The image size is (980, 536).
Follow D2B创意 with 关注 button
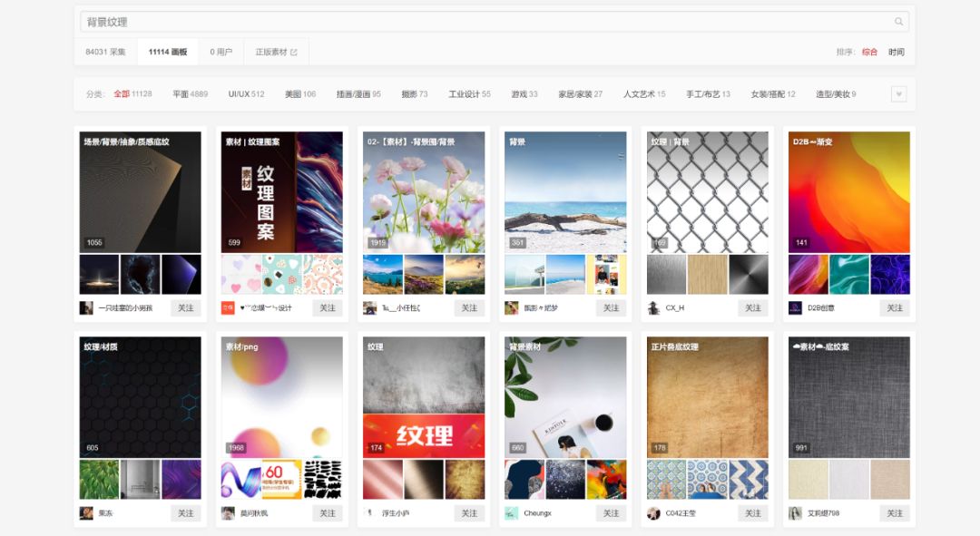[895, 308]
